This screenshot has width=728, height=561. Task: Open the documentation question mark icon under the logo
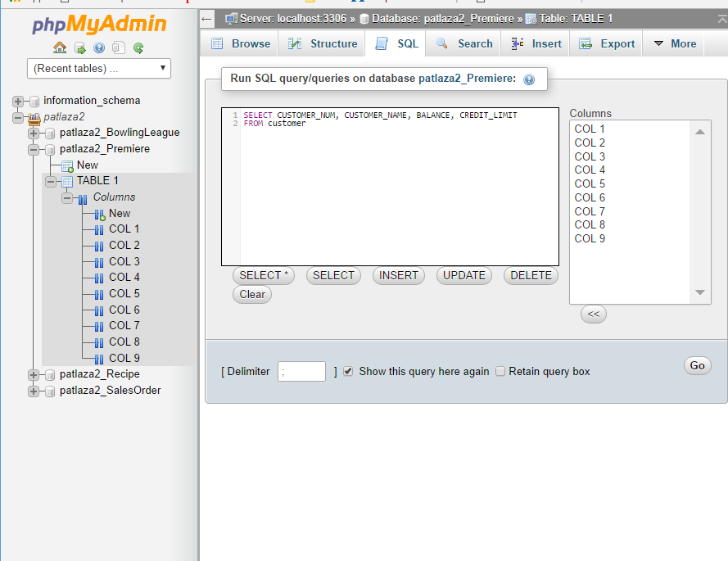click(99, 48)
